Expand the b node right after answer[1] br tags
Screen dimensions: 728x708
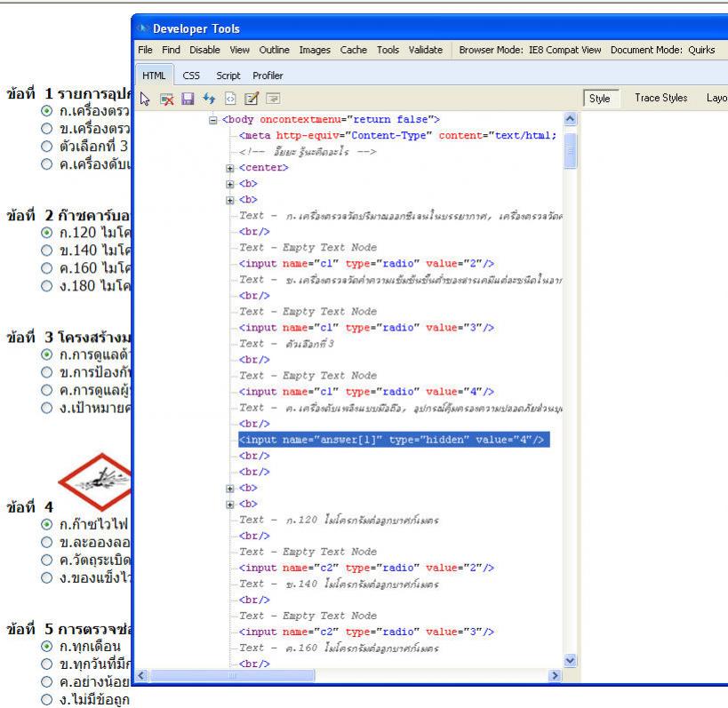(x=230, y=489)
